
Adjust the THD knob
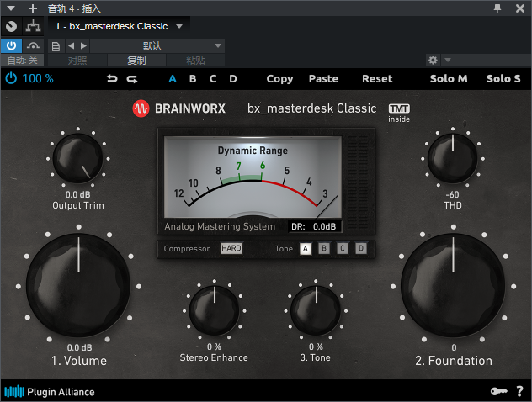tap(453, 158)
